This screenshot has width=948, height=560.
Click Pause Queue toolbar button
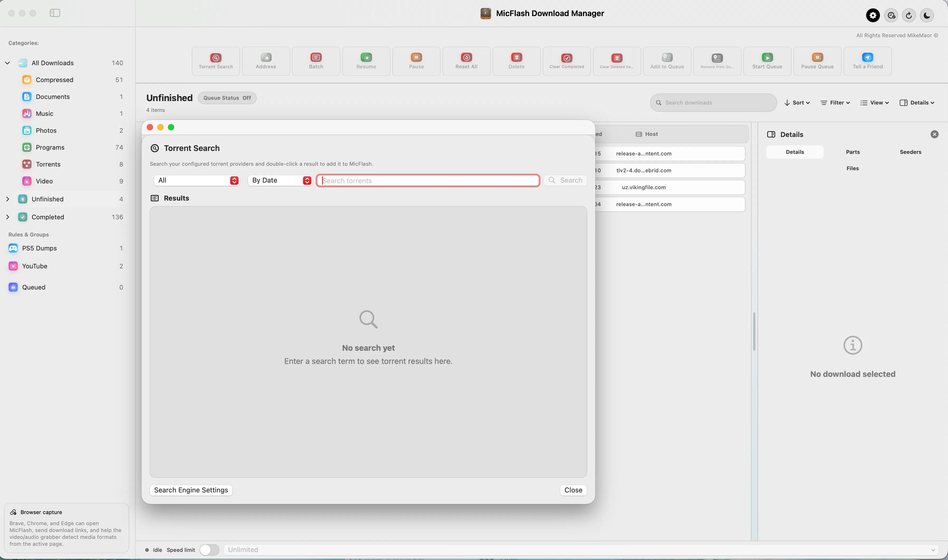(817, 61)
